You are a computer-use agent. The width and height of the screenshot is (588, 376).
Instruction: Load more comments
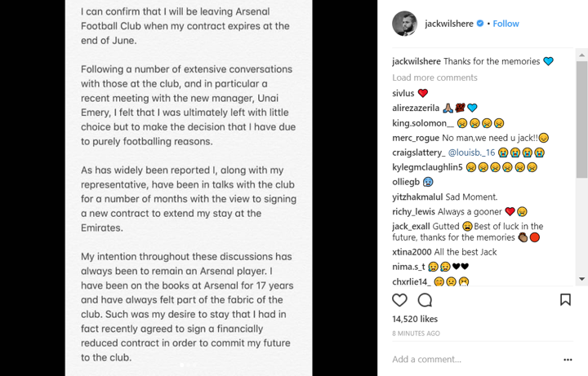point(434,77)
